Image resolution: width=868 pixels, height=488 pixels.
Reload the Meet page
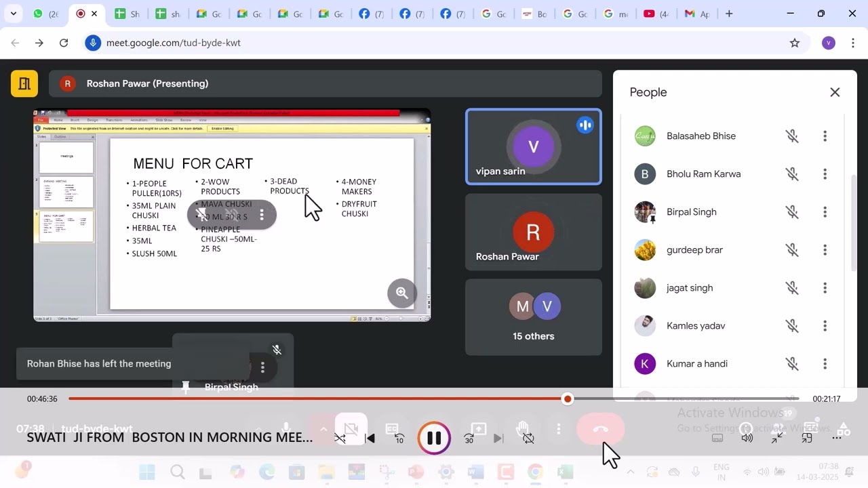[64, 43]
